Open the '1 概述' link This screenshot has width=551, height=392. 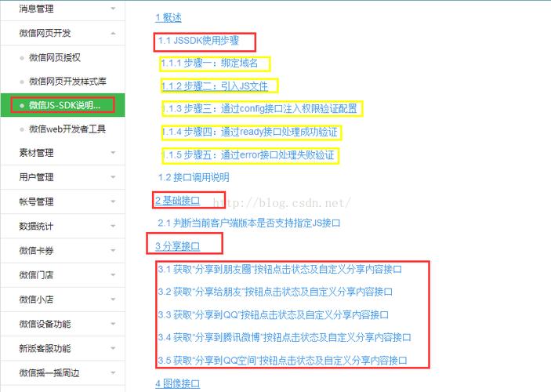[x=169, y=17]
